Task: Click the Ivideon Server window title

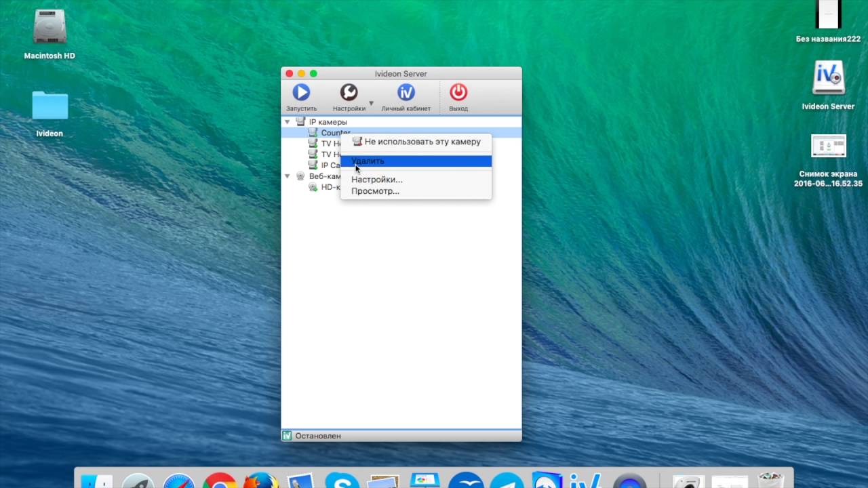Action: tap(401, 73)
